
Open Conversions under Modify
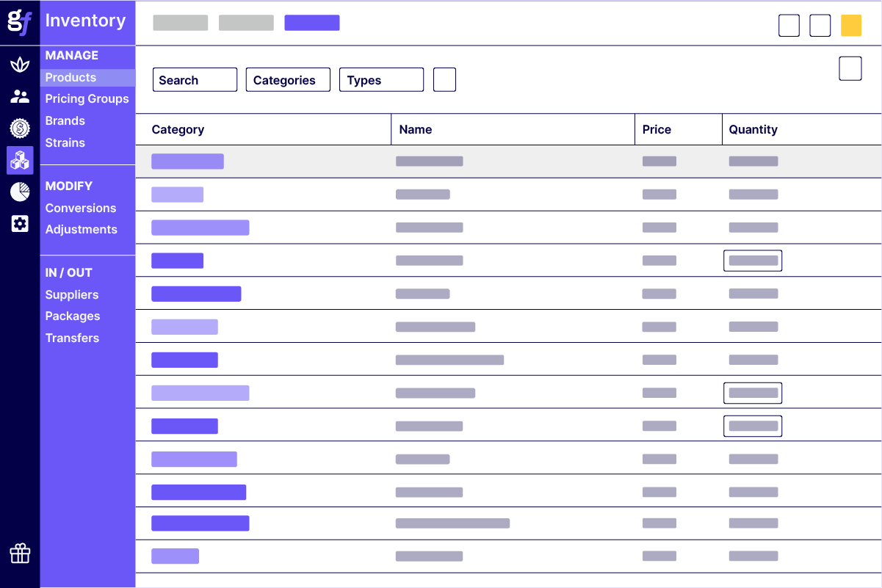(x=81, y=208)
